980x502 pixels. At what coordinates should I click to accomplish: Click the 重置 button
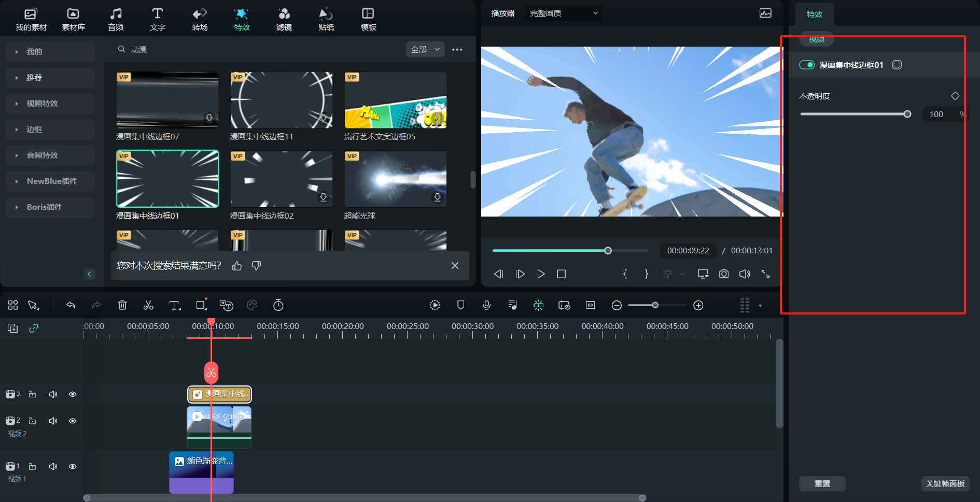click(x=822, y=483)
